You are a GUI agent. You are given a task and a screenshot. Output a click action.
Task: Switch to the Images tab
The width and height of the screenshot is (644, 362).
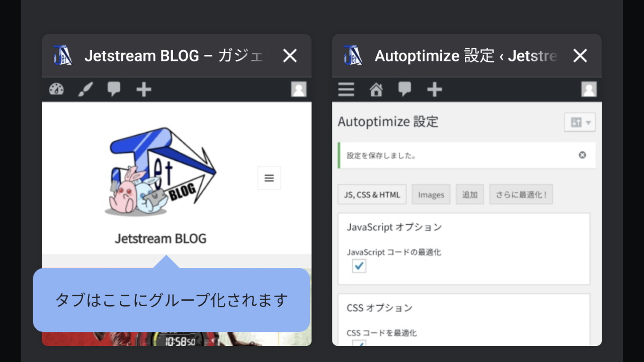tap(431, 195)
